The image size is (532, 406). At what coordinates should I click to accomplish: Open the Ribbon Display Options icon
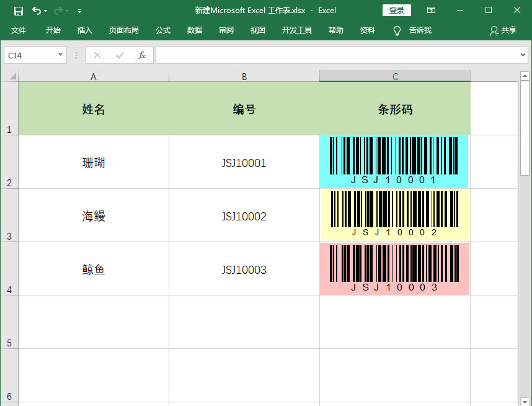[x=431, y=10]
